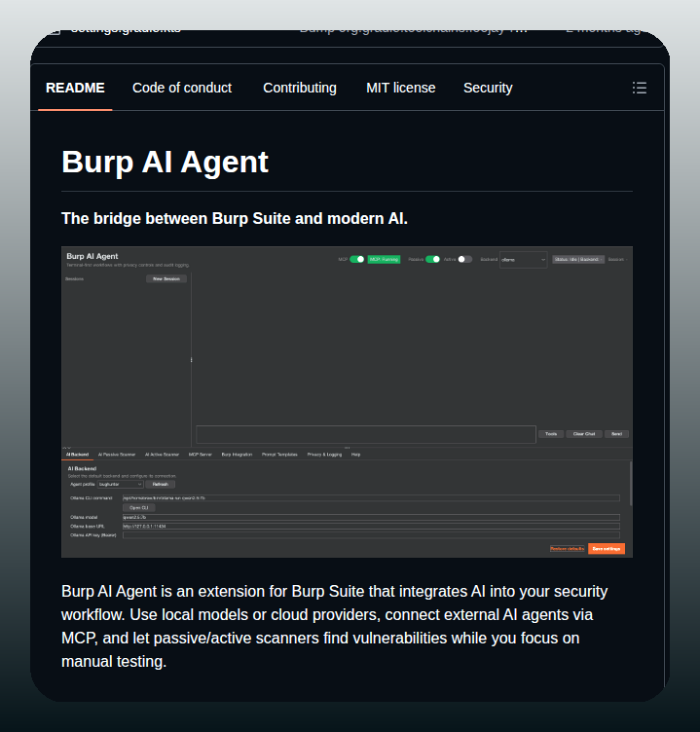The image size is (700, 732).
Task: Open the README outline list icon
Action: click(640, 88)
